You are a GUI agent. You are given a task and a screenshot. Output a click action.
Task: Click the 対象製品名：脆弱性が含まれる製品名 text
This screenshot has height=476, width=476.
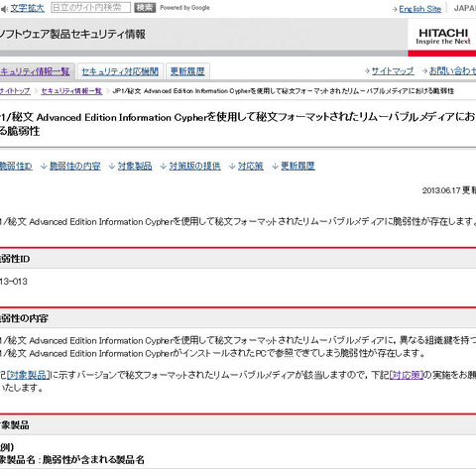(x=72, y=459)
